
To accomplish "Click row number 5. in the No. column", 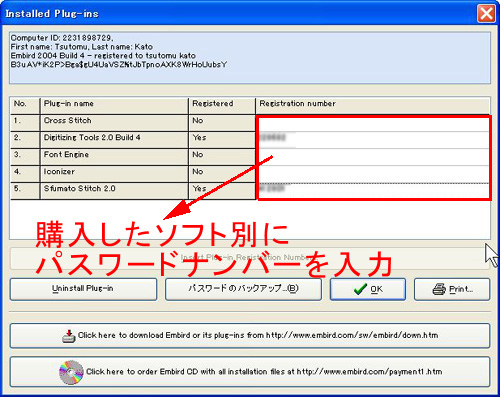I will click(17, 189).
